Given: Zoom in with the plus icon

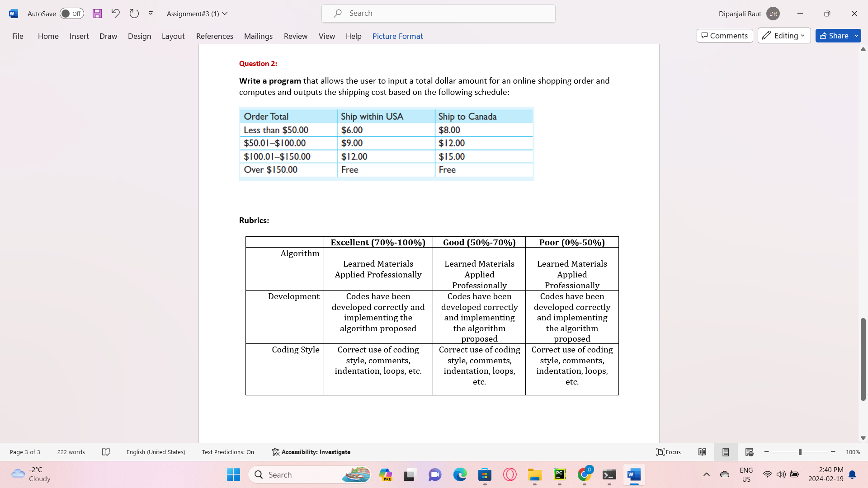Looking at the screenshot, I should 833,452.
